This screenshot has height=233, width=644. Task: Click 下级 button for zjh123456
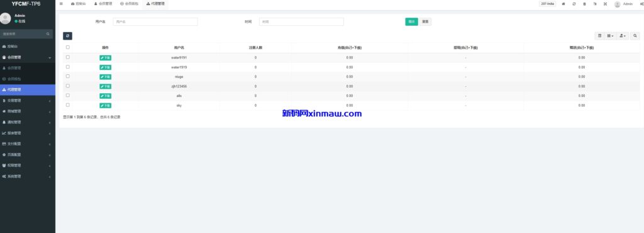[105, 87]
